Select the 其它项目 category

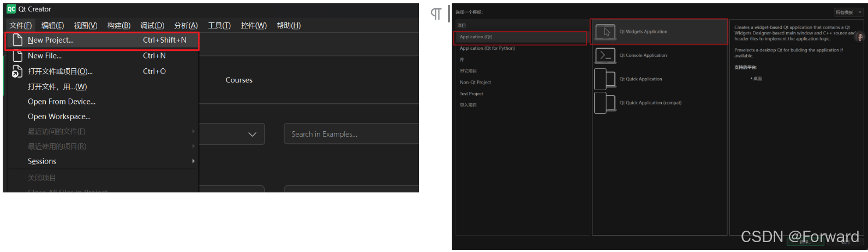tap(522, 71)
